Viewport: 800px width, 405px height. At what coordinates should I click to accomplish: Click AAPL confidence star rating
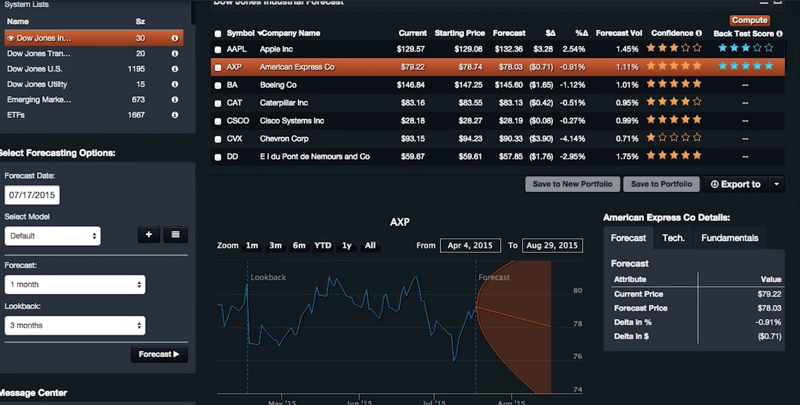click(x=674, y=48)
